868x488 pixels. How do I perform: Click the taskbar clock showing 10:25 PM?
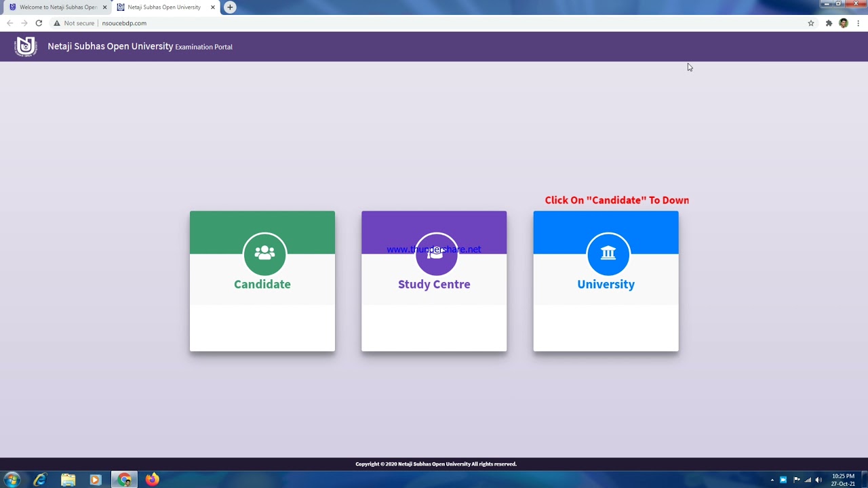tap(843, 480)
